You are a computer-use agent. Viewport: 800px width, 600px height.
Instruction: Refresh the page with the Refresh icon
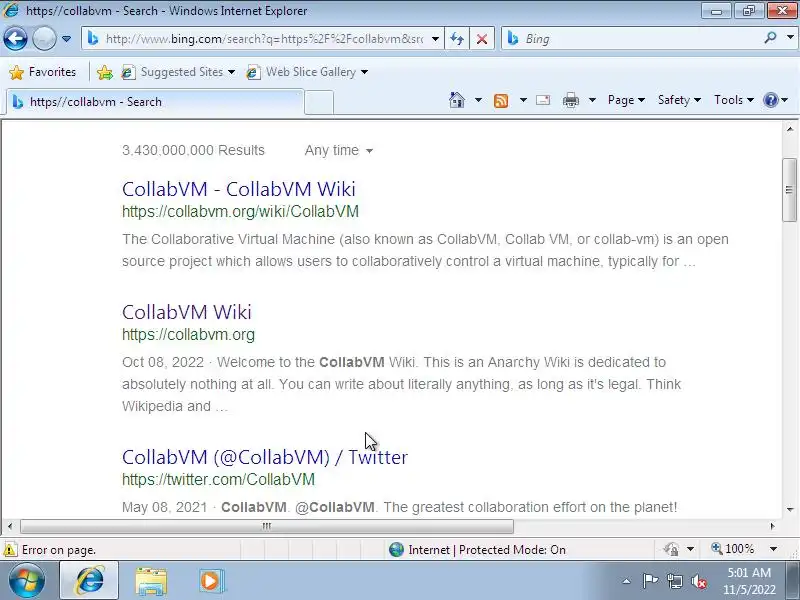pyautogui.click(x=457, y=39)
